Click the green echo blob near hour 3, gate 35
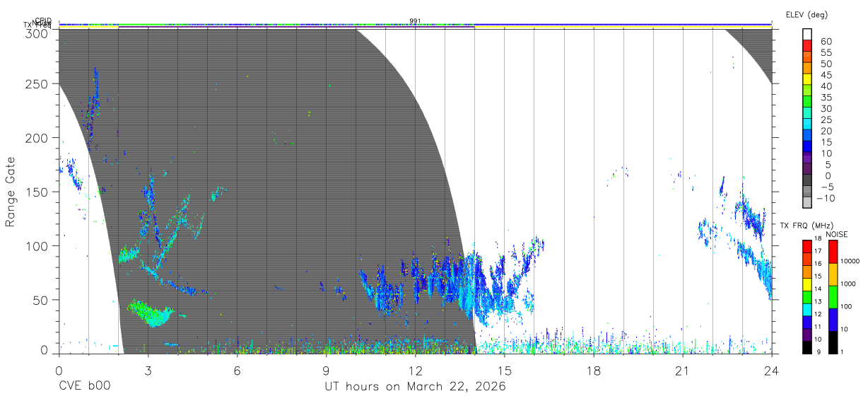Image resolution: width=868 pixels, height=401 pixels. pyautogui.click(x=151, y=313)
